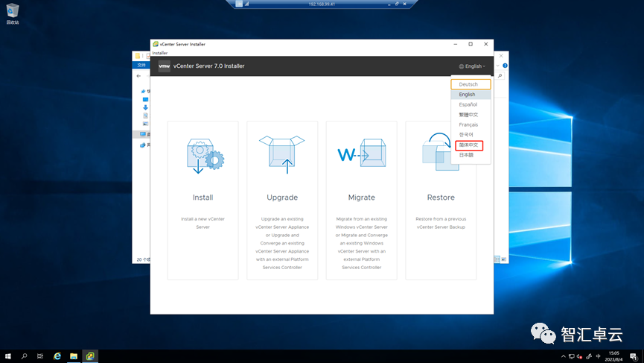Open the Install option card icon

coord(205,156)
